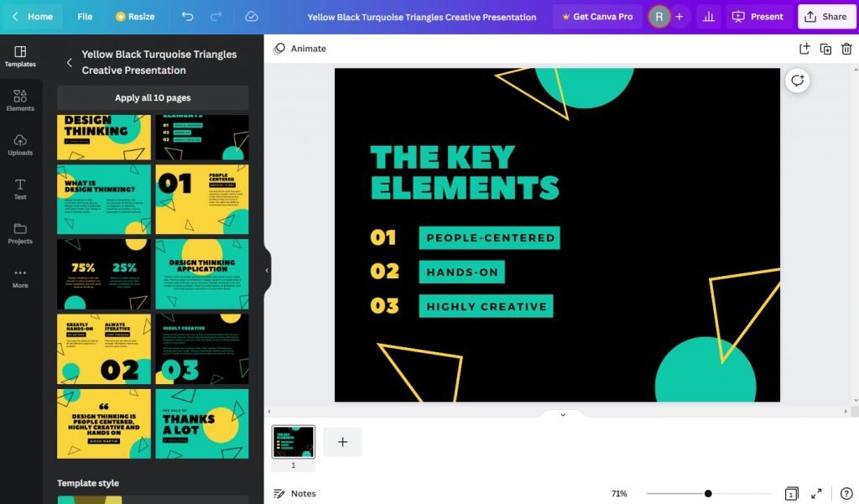Click the Share button
This screenshot has height=504, width=859.
pyautogui.click(x=826, y=17)
